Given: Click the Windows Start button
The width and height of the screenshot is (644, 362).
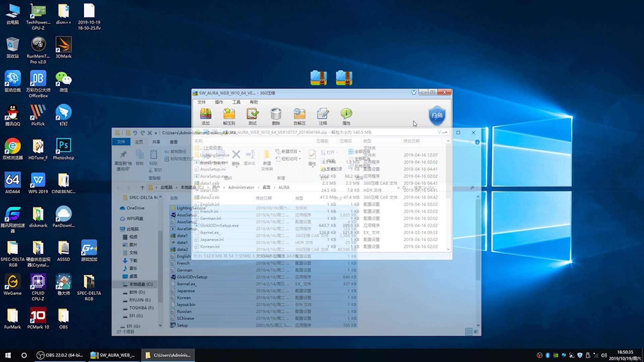Looking at the screenshot, I should tap(8, 355).
